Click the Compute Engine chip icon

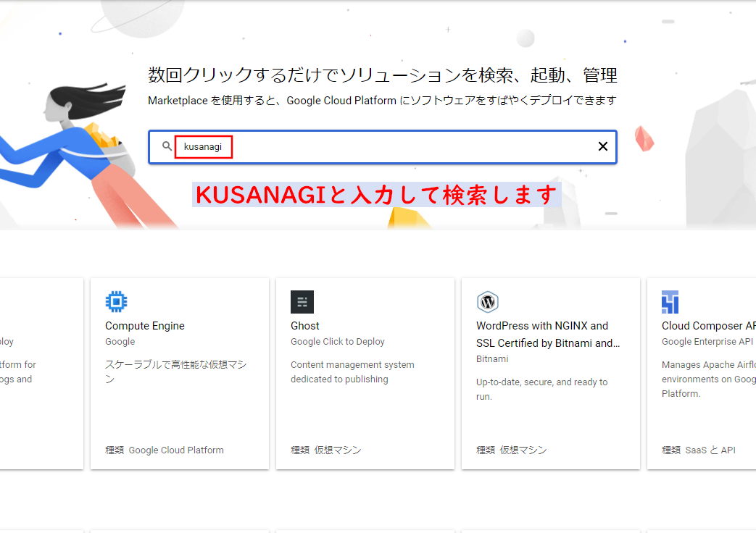coord(116,302)
